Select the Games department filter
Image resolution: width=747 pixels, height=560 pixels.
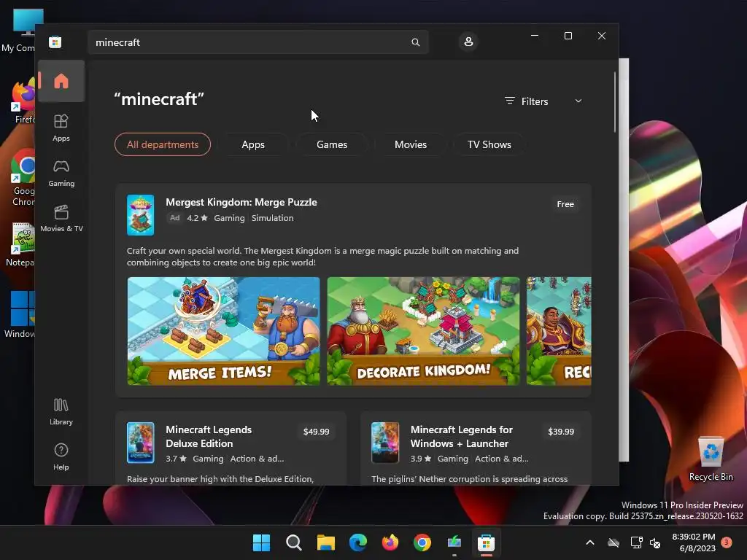click(332, 144)
